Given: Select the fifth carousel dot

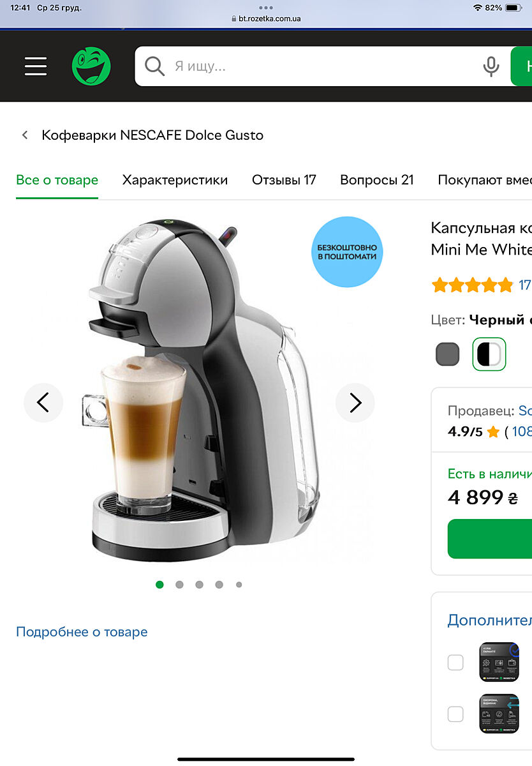Looking at the screenshot, I should [x=239, y=585].
